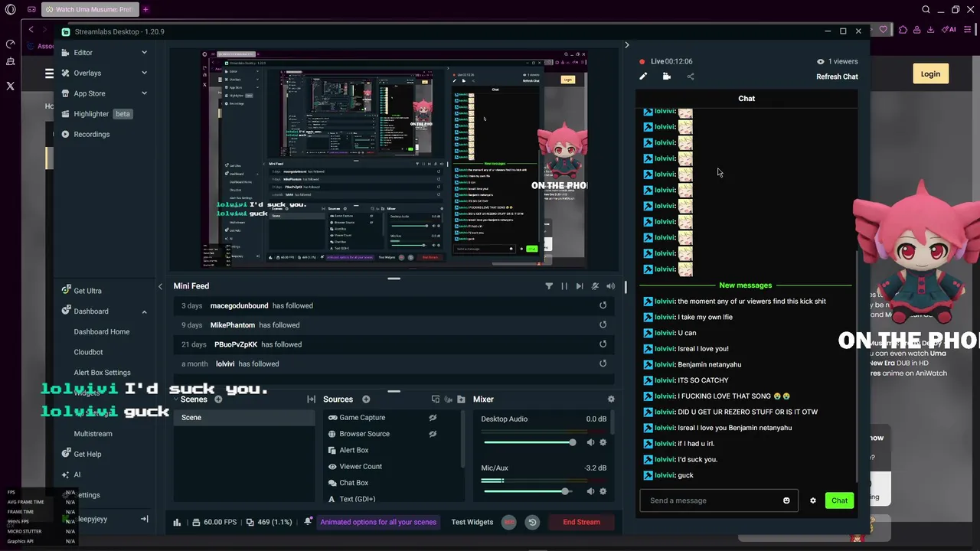980x551 pixels.
Task: Adjust the Desktop Audio volume slider
Action: (529, 442)
